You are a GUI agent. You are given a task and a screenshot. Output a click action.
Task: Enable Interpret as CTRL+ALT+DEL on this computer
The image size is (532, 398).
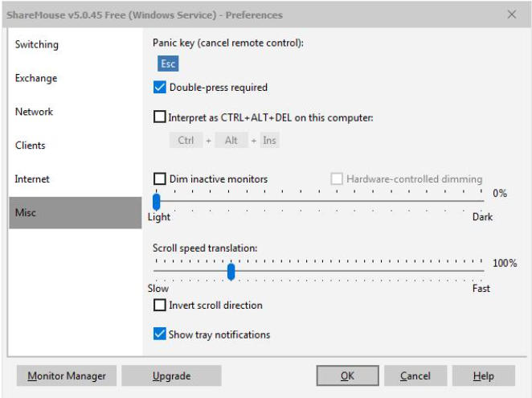(159, 117)
